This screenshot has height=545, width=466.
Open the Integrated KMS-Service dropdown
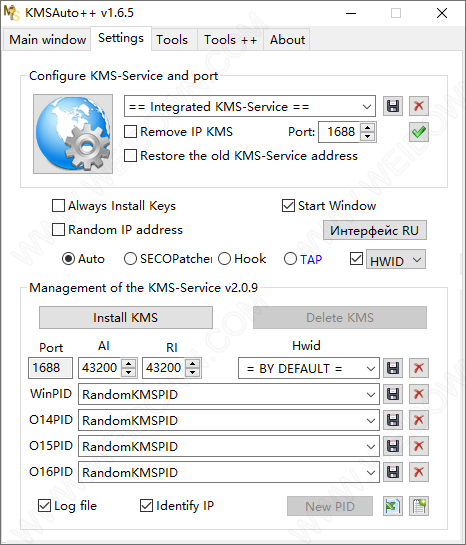coord(250,106)
